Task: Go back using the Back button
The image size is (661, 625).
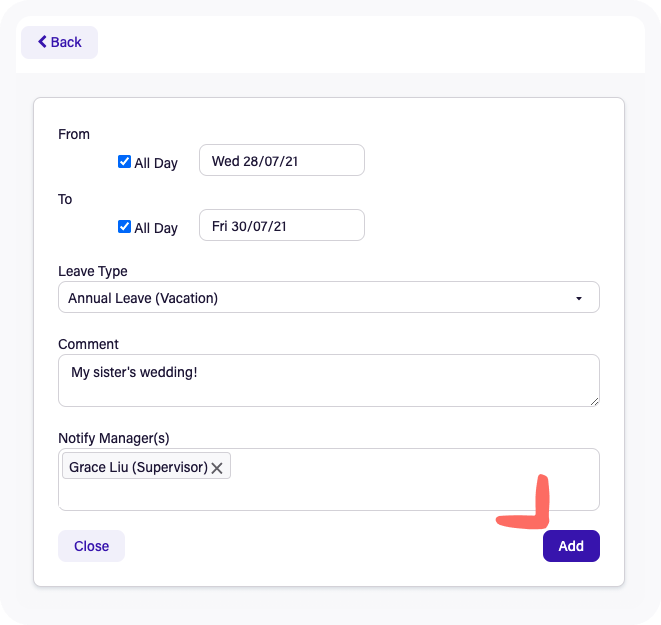Action: pyautogui.click(x=59, y=42)
